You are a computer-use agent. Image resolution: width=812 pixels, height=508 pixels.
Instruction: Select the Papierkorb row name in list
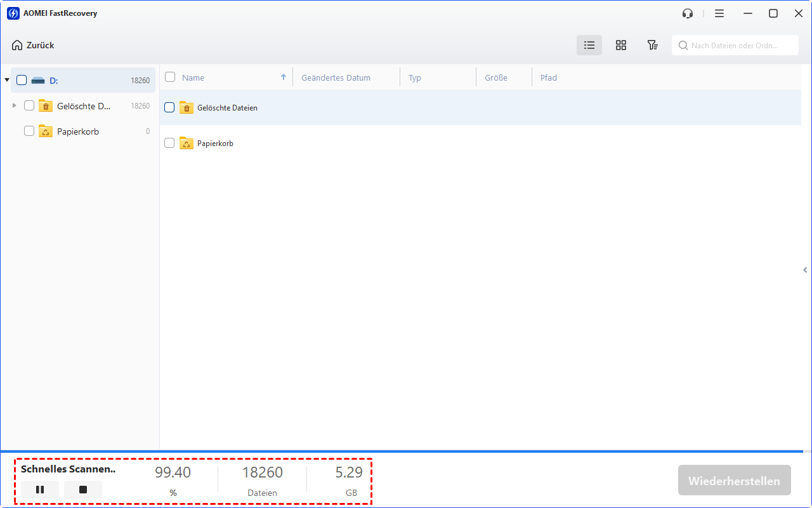[x=215, y=144]
